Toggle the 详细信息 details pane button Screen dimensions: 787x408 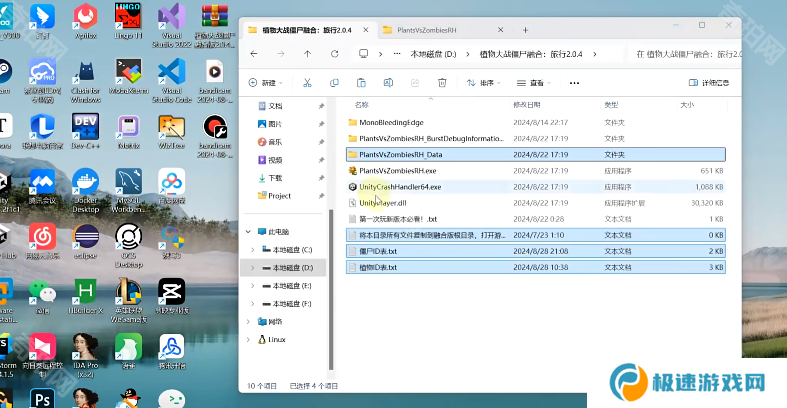709,83
